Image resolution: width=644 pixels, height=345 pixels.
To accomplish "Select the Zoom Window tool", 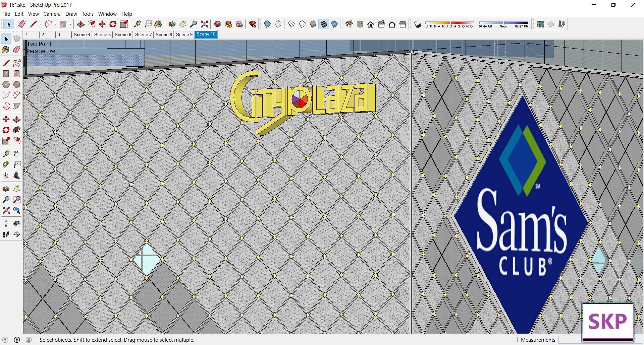I will coord(17,200).
